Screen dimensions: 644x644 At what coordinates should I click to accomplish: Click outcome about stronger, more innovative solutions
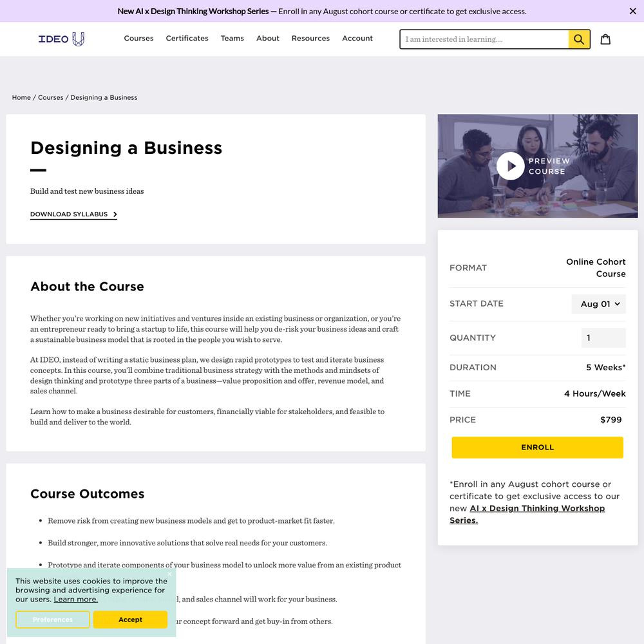(x=187, y=543)
